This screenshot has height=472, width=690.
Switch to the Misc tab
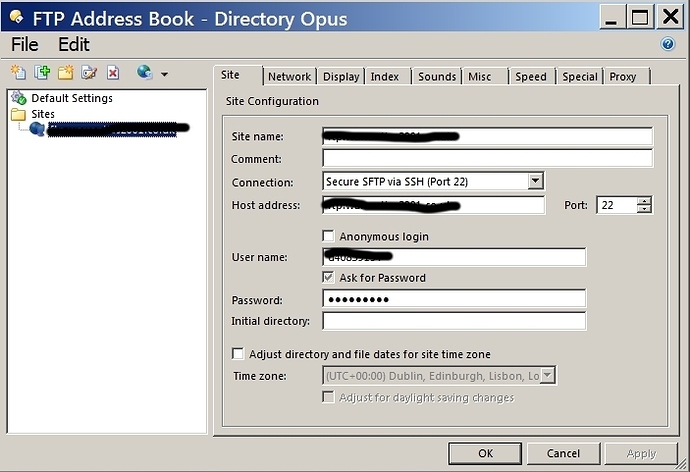pyautogui.click(x=485, y=77)
